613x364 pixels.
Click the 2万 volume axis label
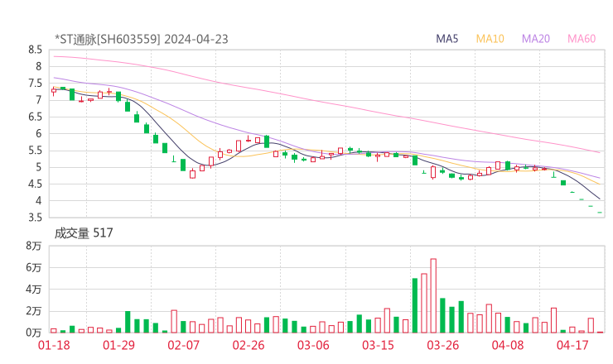pos(34,311)
